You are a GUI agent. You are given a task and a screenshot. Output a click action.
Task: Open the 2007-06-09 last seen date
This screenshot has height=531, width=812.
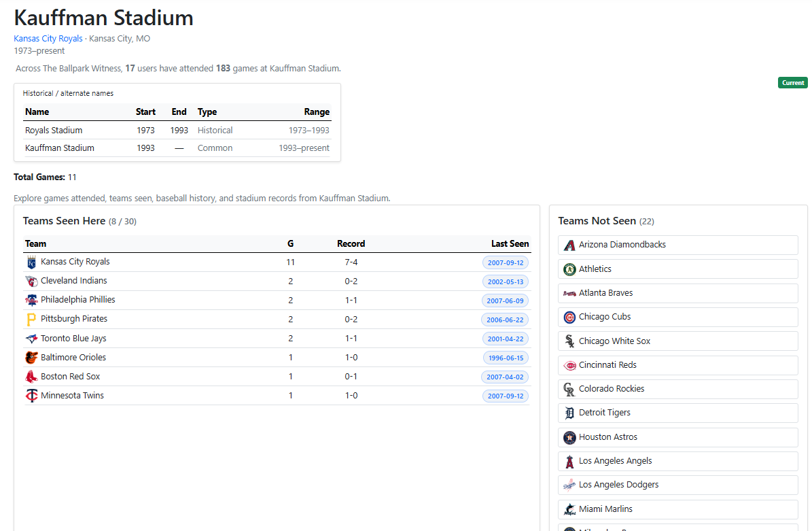pyautogui.click(x=505, y=301)
